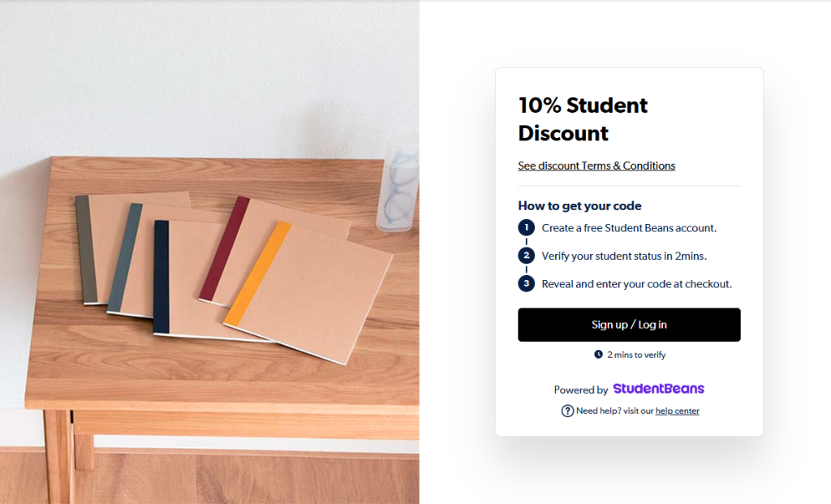831x504 pixels.
Task: Click the step 2 number circle
Action: [526, 256]
